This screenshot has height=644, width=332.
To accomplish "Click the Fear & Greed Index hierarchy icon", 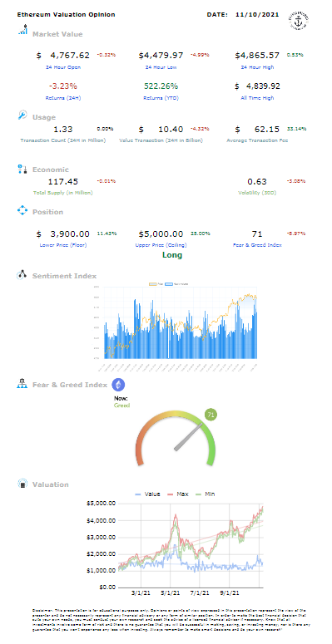I will point(22,385).
